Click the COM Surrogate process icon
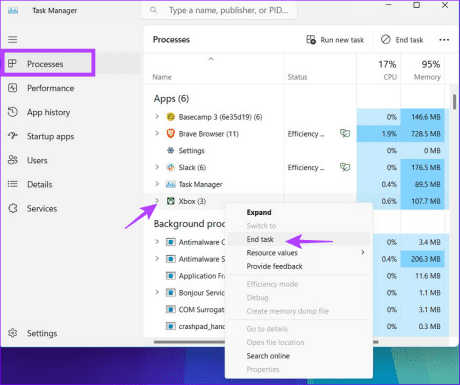460x385 pixels. coord(171,309)
